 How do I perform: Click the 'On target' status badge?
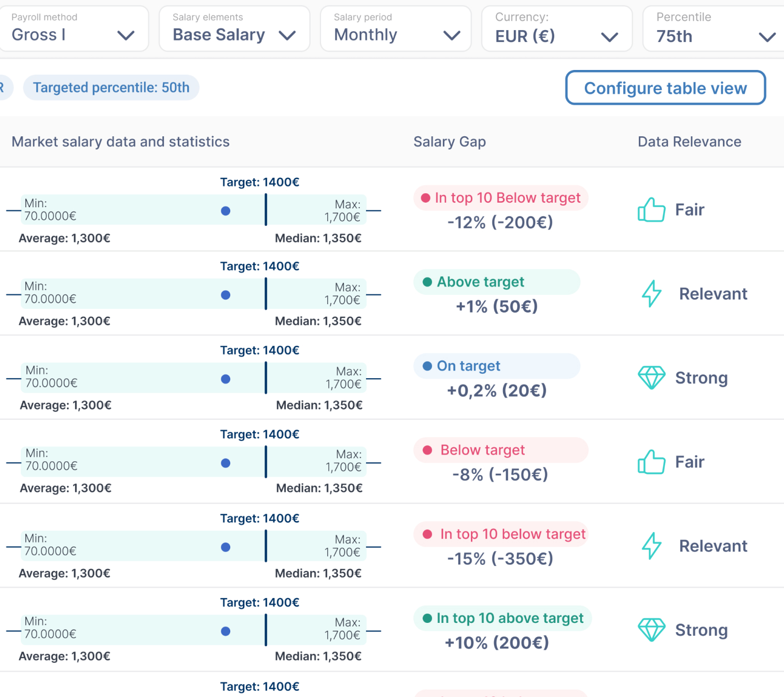click(497, 366)
